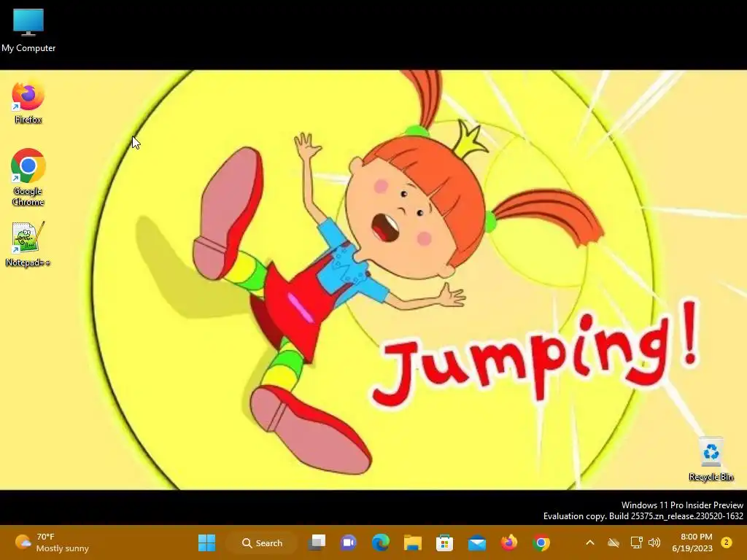Select the Recycle Bin desktop icon

(711, 459)
